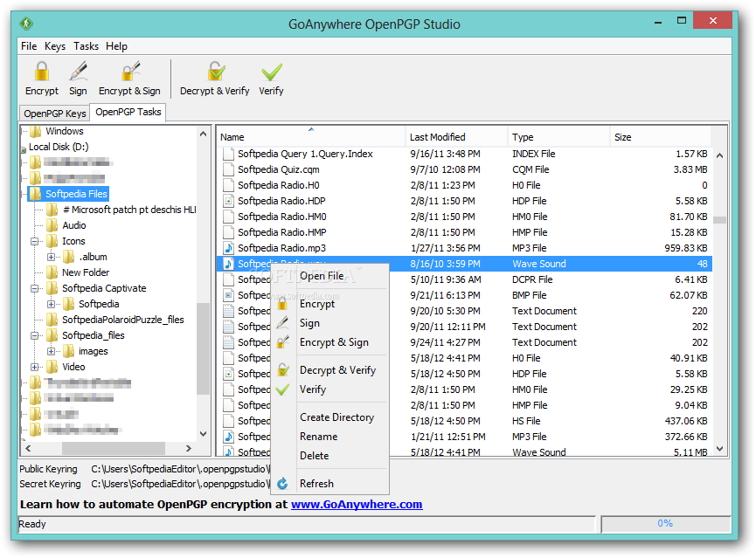Collapse the Softpedia_files folder node
The width and height of the screenshot is (756, 558).
[35, 335]
